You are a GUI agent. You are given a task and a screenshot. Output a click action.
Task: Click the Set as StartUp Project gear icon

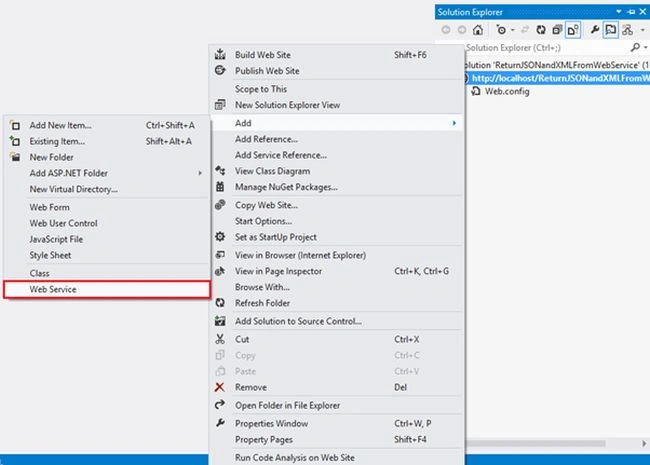pos(220,237)
